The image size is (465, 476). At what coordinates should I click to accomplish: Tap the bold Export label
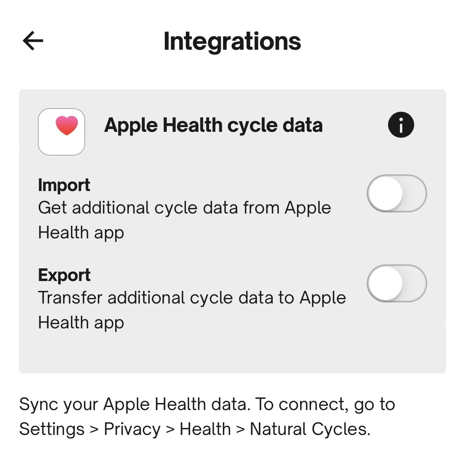(x=64, y=275)
